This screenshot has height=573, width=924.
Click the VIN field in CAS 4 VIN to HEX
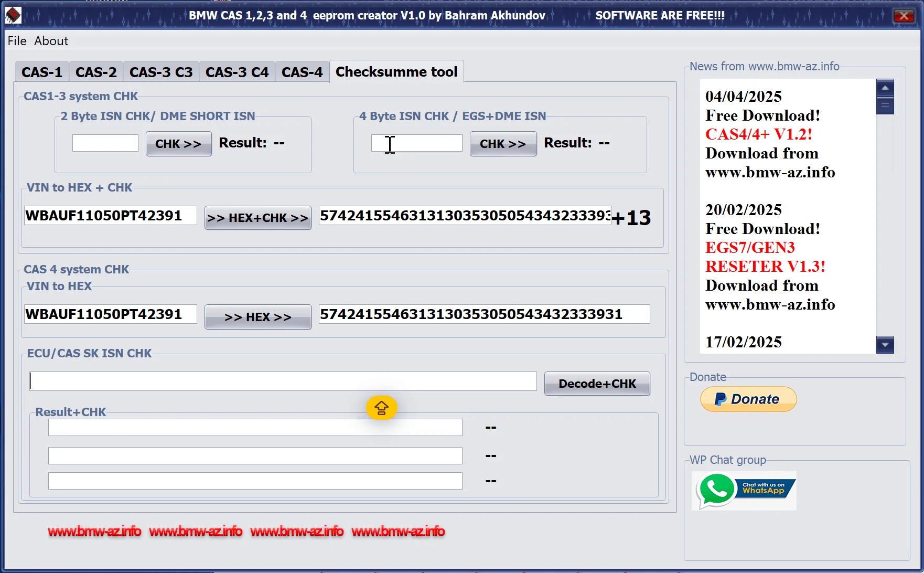coord(111,314)
